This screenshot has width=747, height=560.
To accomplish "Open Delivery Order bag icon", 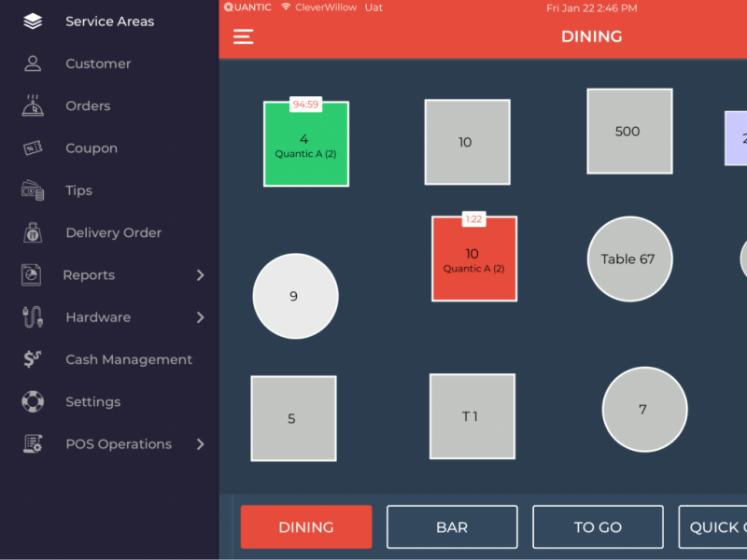I will click(32, 232).
